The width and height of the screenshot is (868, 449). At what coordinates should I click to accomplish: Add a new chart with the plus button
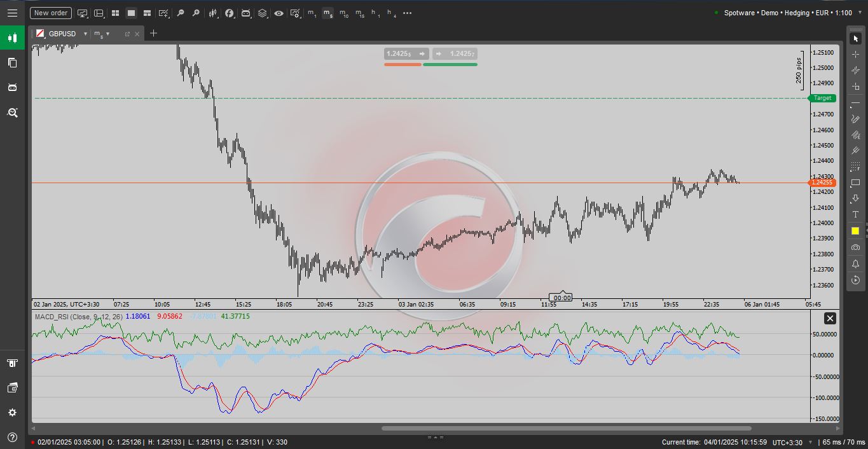pos(153,33)
